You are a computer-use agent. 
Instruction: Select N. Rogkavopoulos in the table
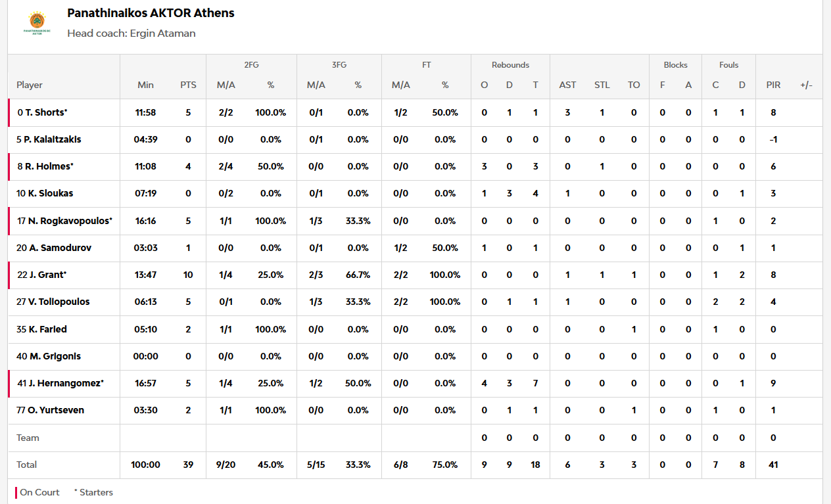click(68, 221)
